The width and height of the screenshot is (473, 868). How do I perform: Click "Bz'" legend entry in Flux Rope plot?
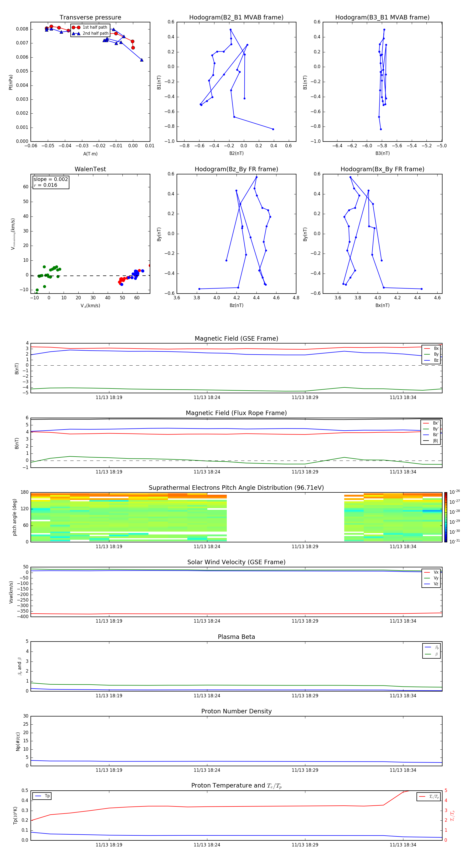tap(431, 435)
